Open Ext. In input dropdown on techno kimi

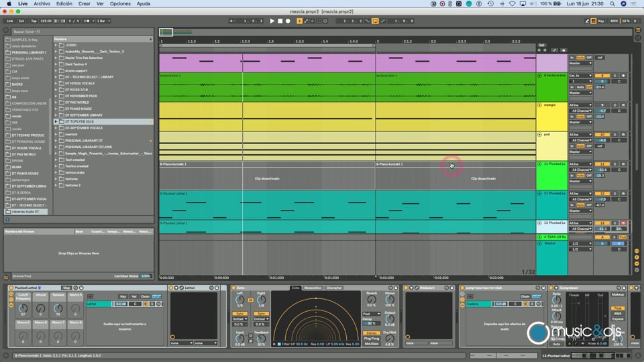click(580, 76)
